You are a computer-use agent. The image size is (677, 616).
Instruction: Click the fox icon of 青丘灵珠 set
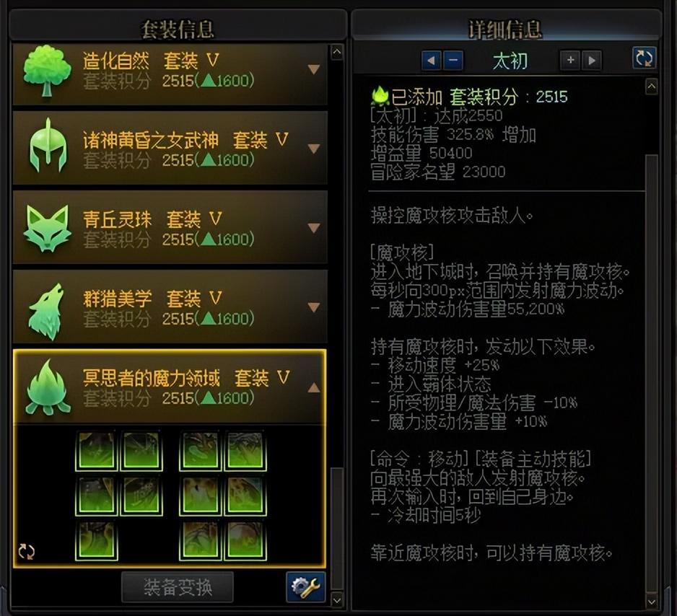point(47,228)
